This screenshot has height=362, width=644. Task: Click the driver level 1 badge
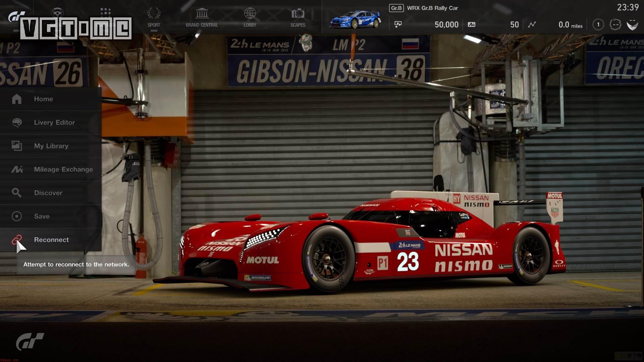click(598, 24)
